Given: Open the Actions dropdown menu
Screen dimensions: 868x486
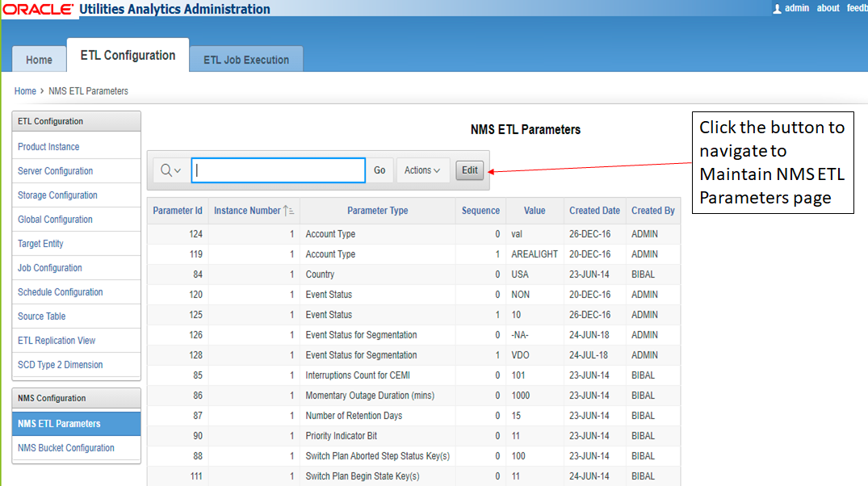Looking at the screenshot, I should tap(421, 170).
